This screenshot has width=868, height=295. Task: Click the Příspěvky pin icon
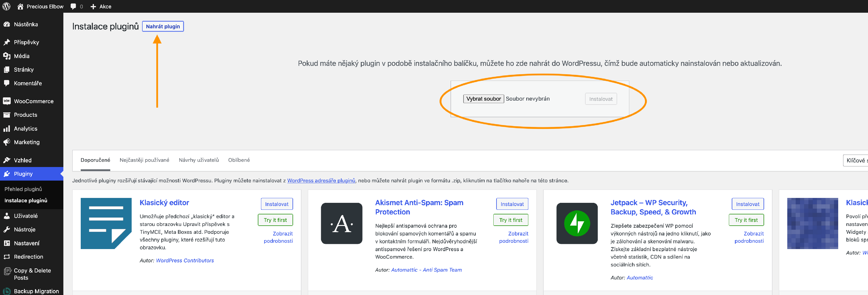[x=7, y=42]
